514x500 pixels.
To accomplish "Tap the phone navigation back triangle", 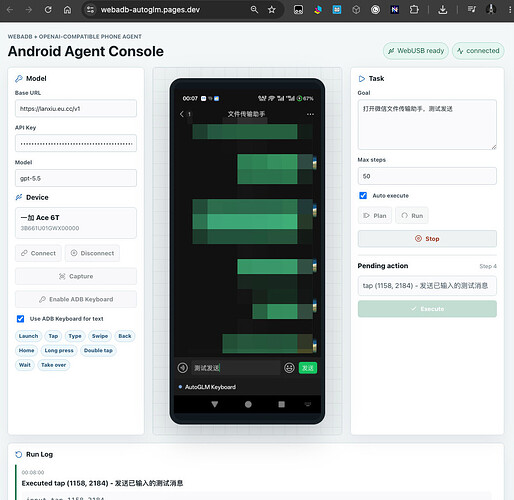I will (215, 404).
